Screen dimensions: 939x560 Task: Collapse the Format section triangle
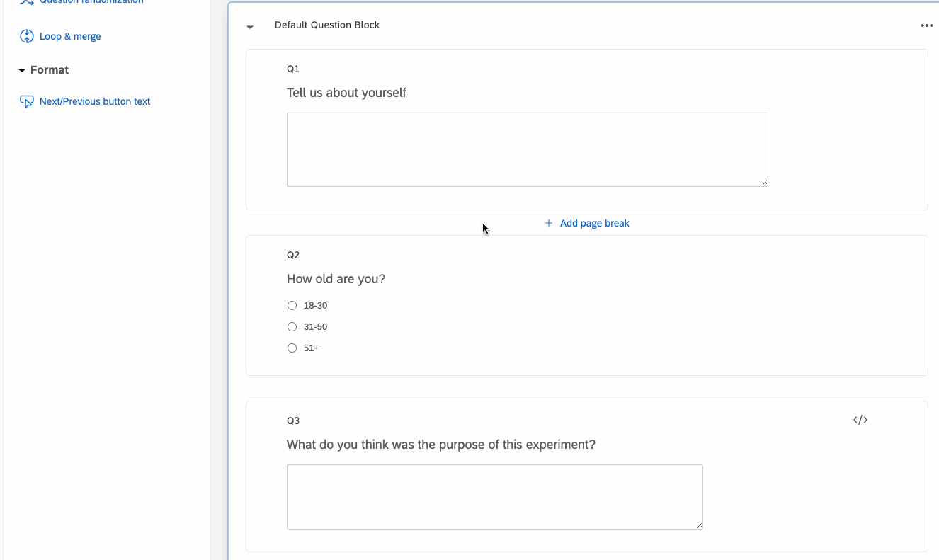pos(22,71)
